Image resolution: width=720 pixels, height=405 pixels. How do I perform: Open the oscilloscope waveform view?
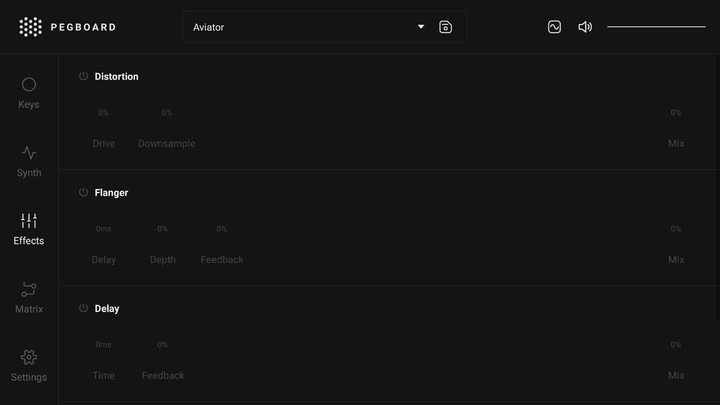[x=554, y=27]
